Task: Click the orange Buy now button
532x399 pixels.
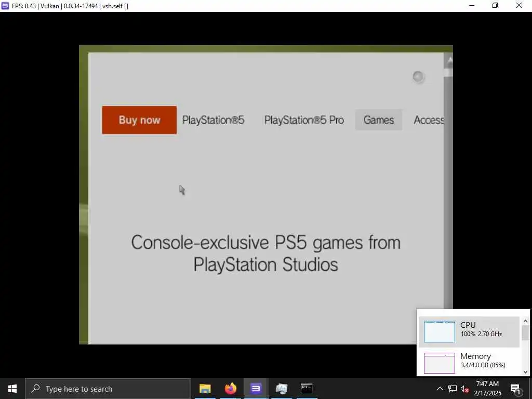Action: point(139,120)
